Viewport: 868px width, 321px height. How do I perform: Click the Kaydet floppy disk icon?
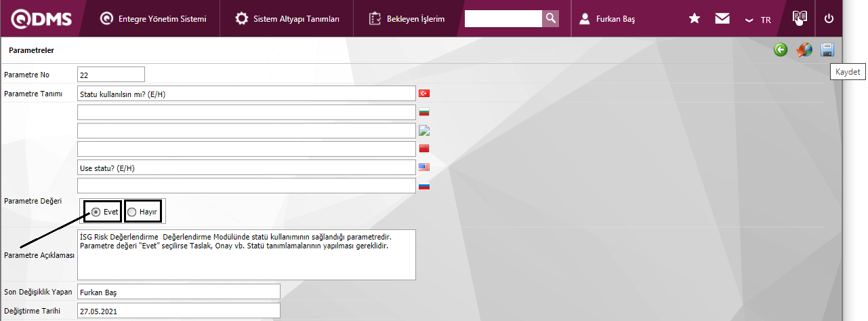[827, 50]
